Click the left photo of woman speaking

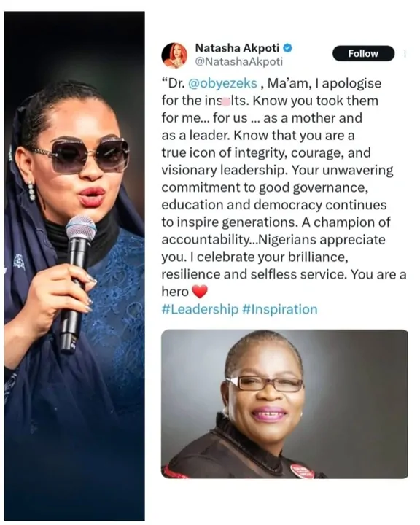click(74, 265)
